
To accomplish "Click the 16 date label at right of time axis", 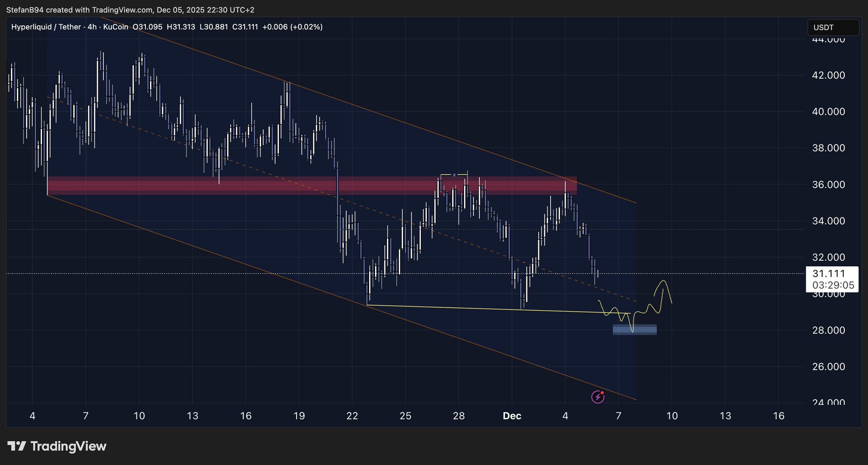I will [779, 416].
